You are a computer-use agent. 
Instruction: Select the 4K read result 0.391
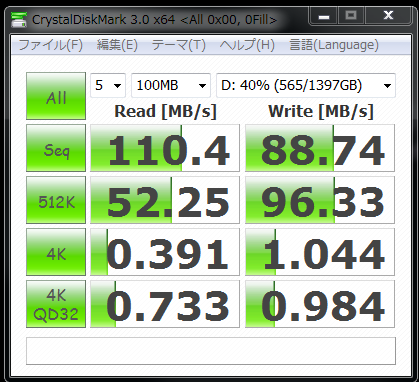(x=165, y=252)
